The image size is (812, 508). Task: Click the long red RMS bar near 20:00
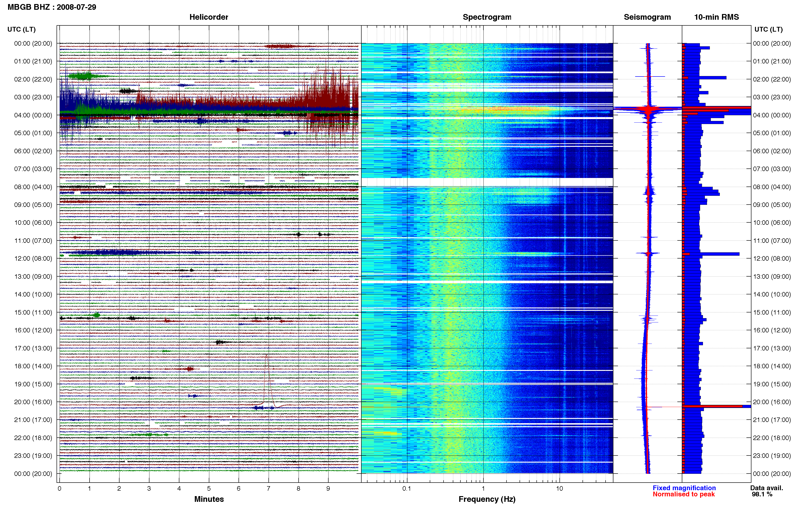[712, 407]
